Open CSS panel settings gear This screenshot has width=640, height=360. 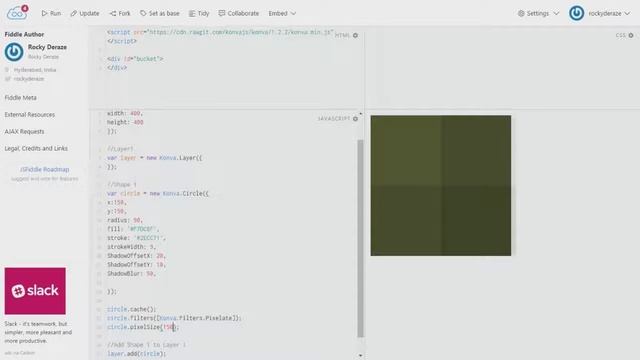tap(631, 36)
